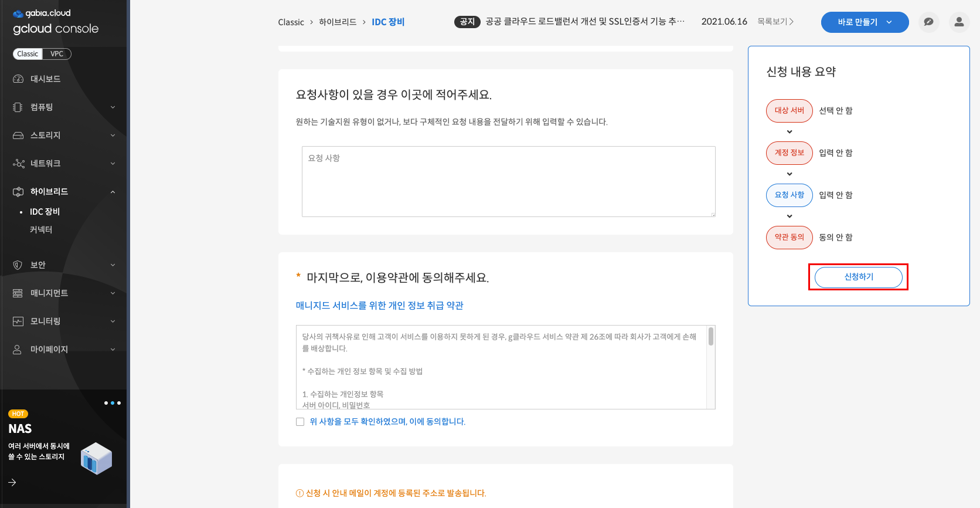The image size is (980, 508).
Task: Click the security shield icon in sidebar
Action: tap(18, 265)
